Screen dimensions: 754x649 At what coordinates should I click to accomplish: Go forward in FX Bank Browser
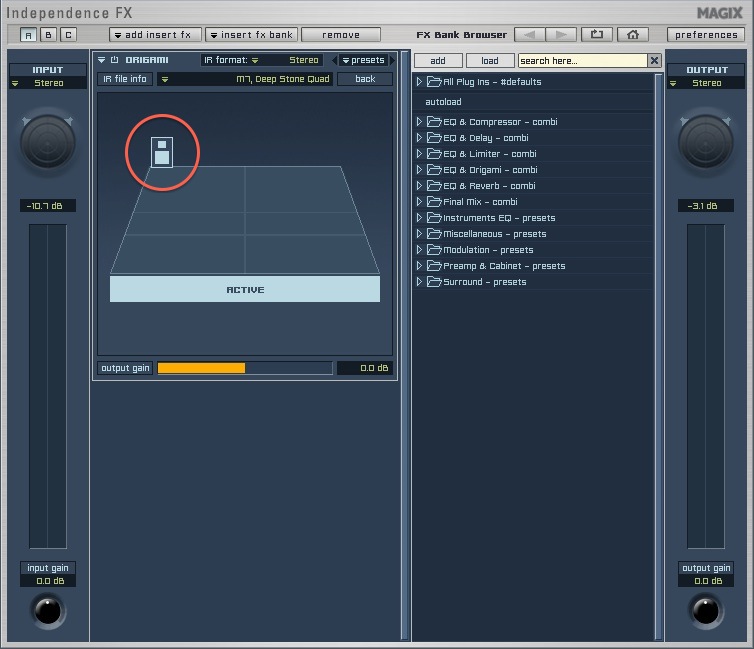(x=561, y=35)
